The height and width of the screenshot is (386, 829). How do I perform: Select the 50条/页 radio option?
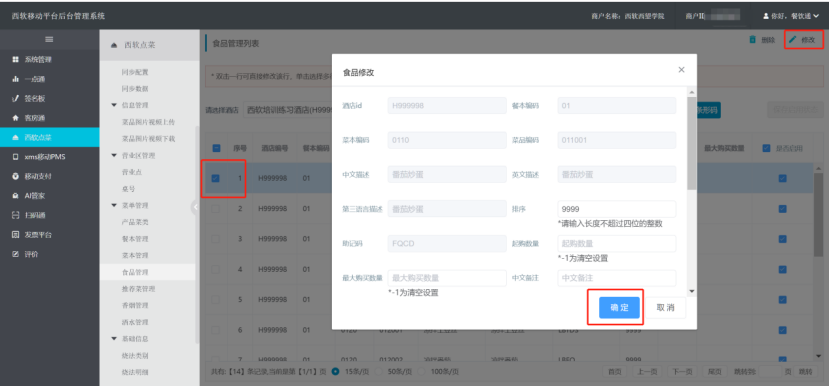point(379,371)
